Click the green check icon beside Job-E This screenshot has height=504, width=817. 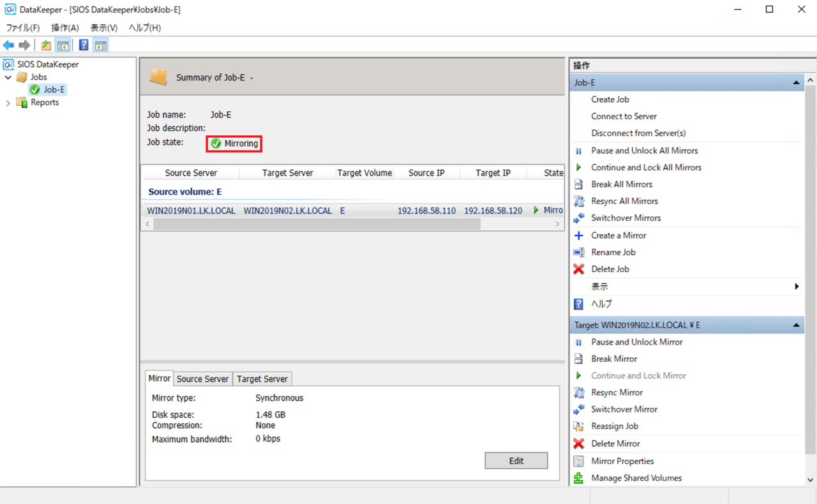[34, 90]
